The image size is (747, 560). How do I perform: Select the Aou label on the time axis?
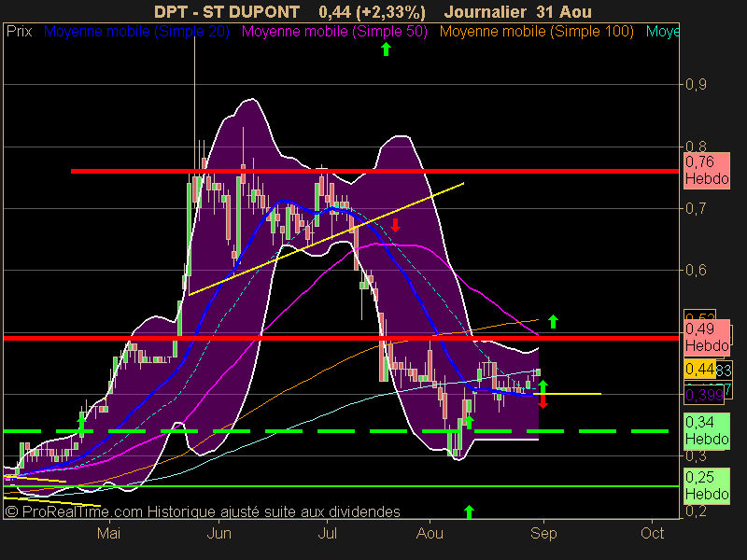point(430,533)
